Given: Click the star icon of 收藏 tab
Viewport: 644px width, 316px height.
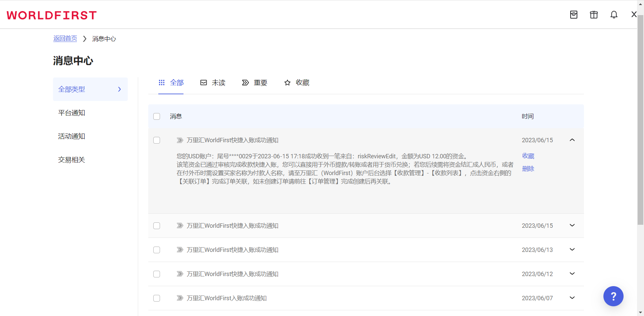Looking at the screenshot, I should point(287,83).
